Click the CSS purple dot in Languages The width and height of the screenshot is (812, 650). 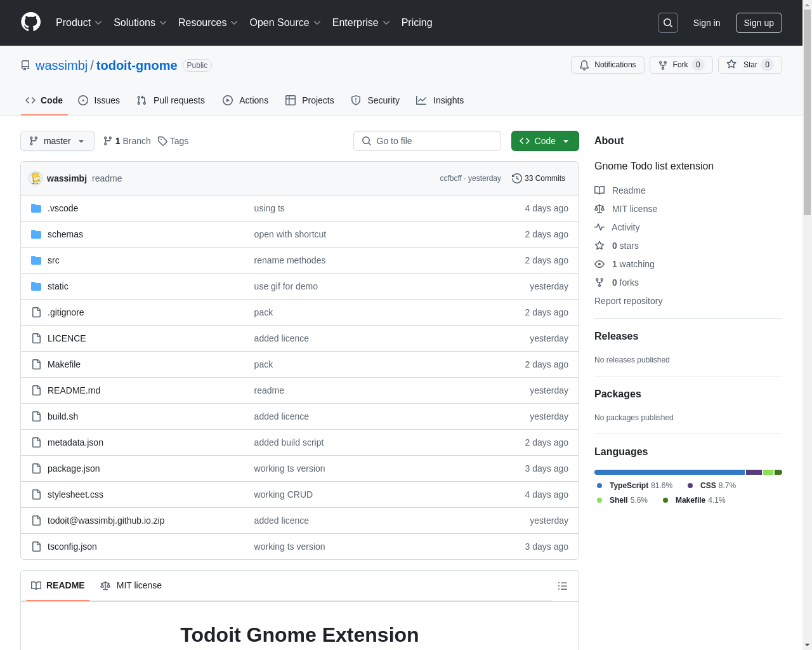pyautogui.click(x=690, y=486)
